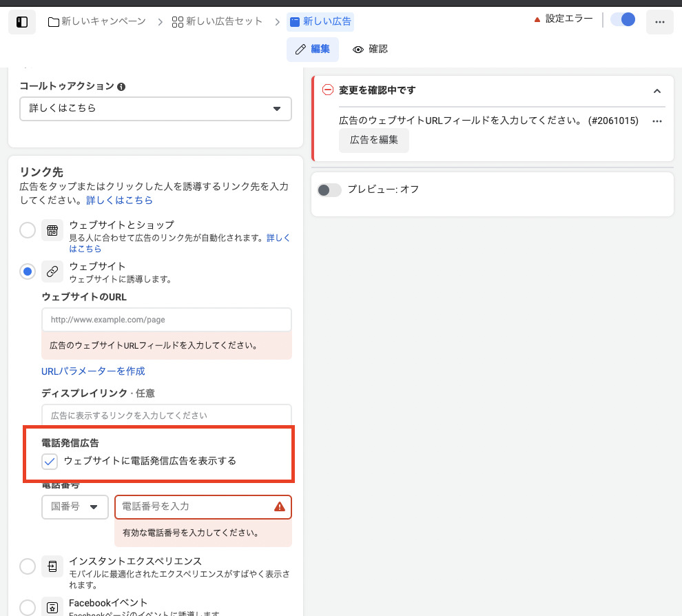Open the URLパラメーターを作成 link
Viewport: 682px width, 616px height.
[93, 371]
